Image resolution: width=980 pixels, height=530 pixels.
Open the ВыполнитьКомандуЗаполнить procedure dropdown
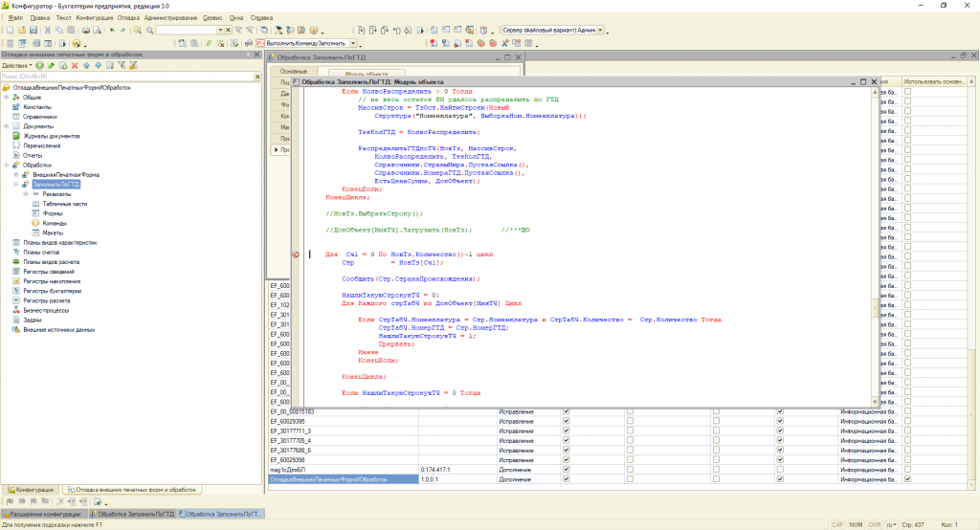[x=354, y=44]
